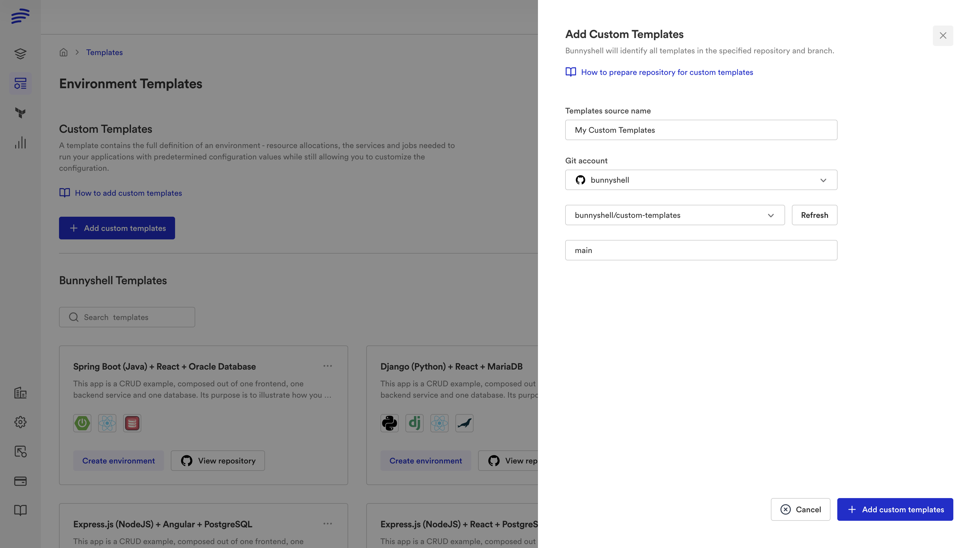This screenshot has height=548, width=980.
Task: Expand options for Express.js Angular template card
Action: [327, 523]
